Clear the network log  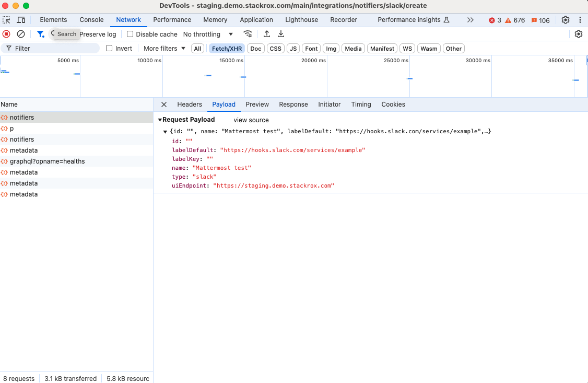pos(21,34)
